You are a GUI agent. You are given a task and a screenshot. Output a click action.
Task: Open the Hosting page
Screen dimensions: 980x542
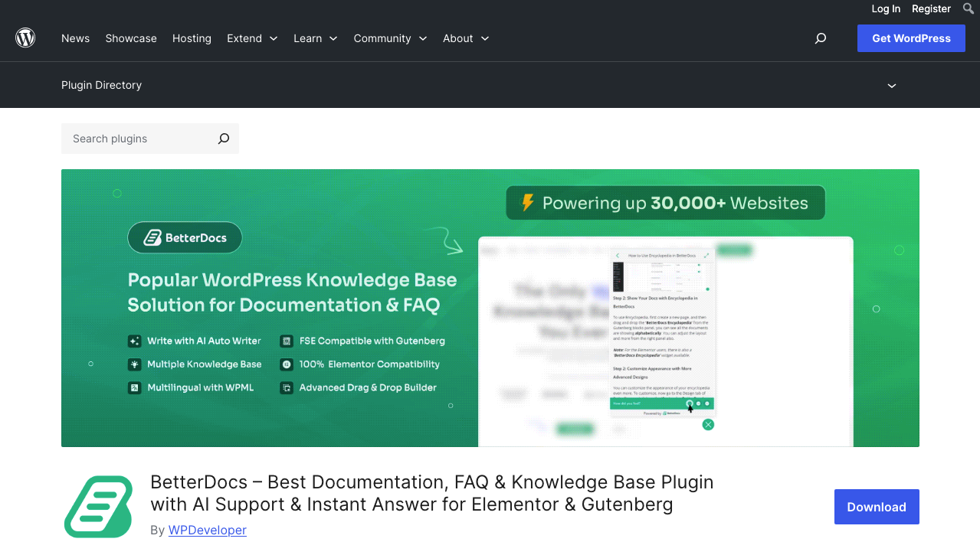[192, 38]
